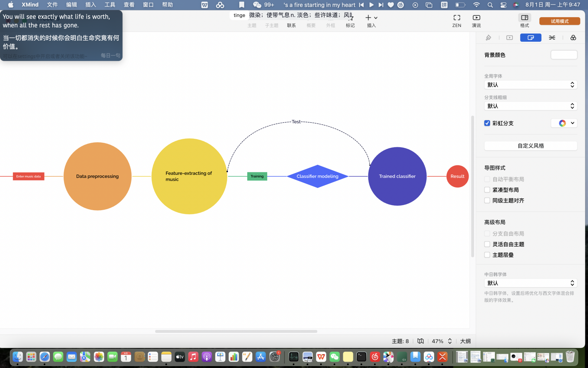Open the pitch slideshow tab icon
The image size is (588, 368).
pyautogui.click(x=509, y=38)
